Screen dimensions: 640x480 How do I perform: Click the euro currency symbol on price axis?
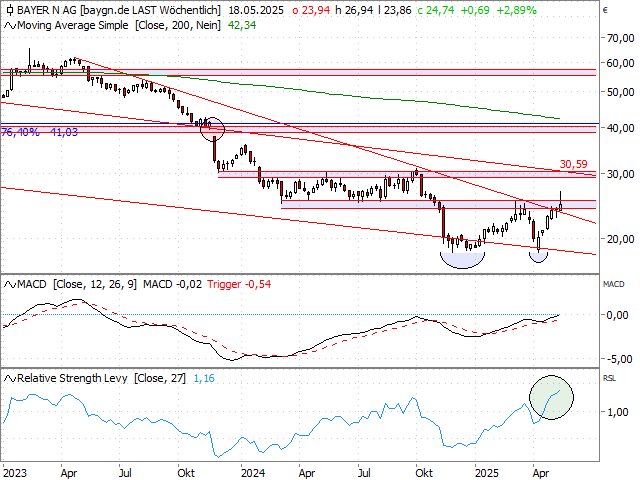(x=605, y=10)
